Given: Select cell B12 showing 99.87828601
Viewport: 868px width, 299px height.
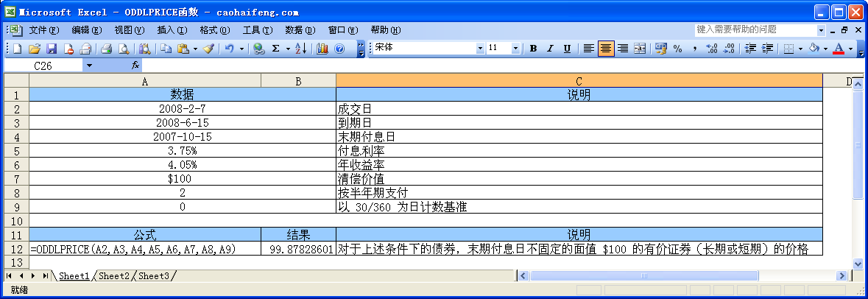Looking at the screenshot, I should click(x=298, y=249).
